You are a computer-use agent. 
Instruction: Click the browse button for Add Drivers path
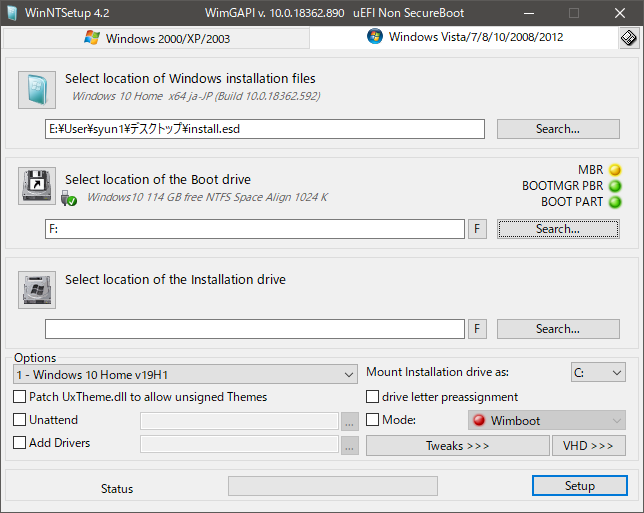click(x=350, y=446)
